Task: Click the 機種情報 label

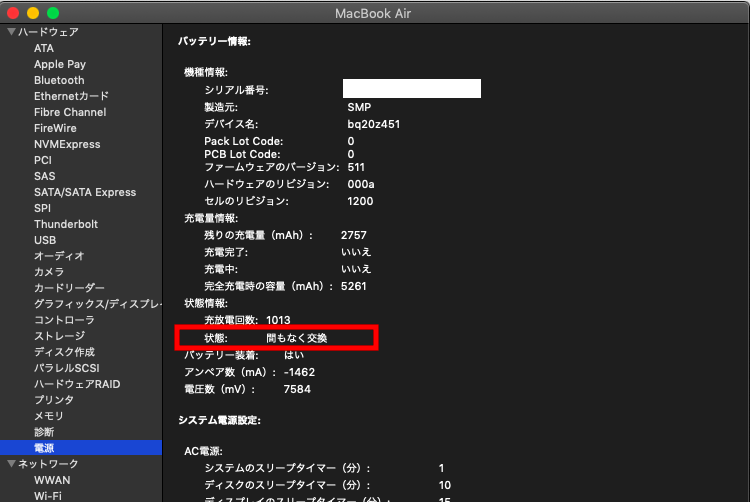Action: [206, 72]
